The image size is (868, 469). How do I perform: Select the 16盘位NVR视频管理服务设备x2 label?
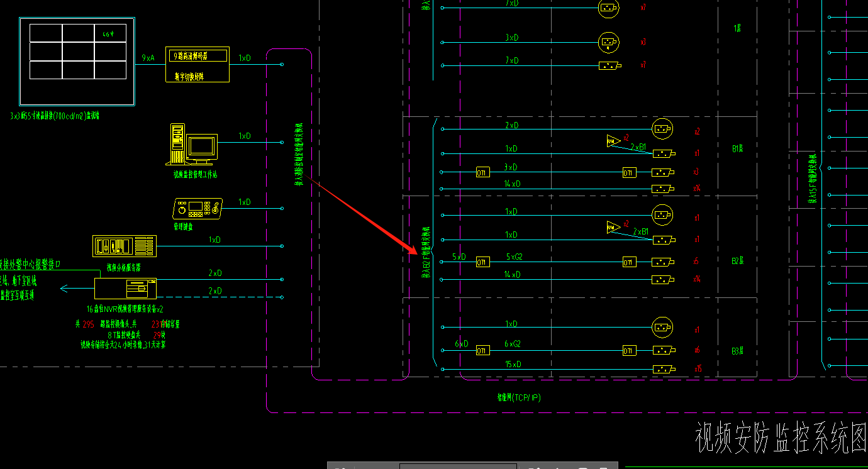coord(125,309)
